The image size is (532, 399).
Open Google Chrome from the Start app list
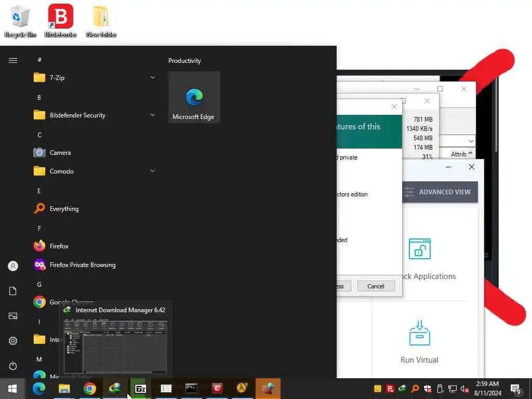(95, 302)
